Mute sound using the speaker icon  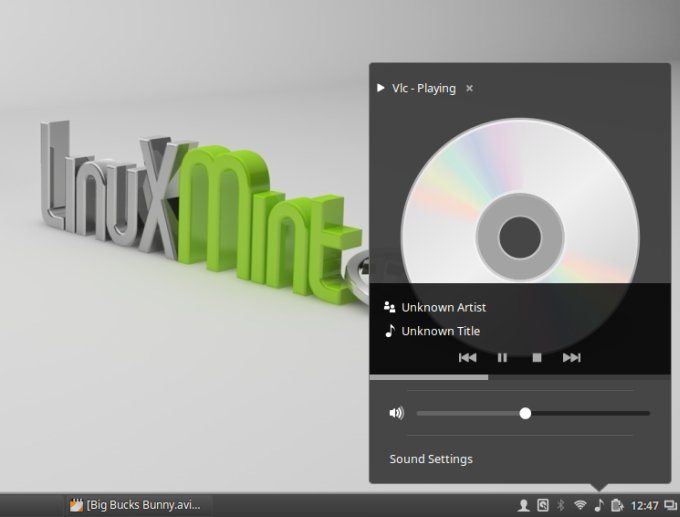pos(396,413)
